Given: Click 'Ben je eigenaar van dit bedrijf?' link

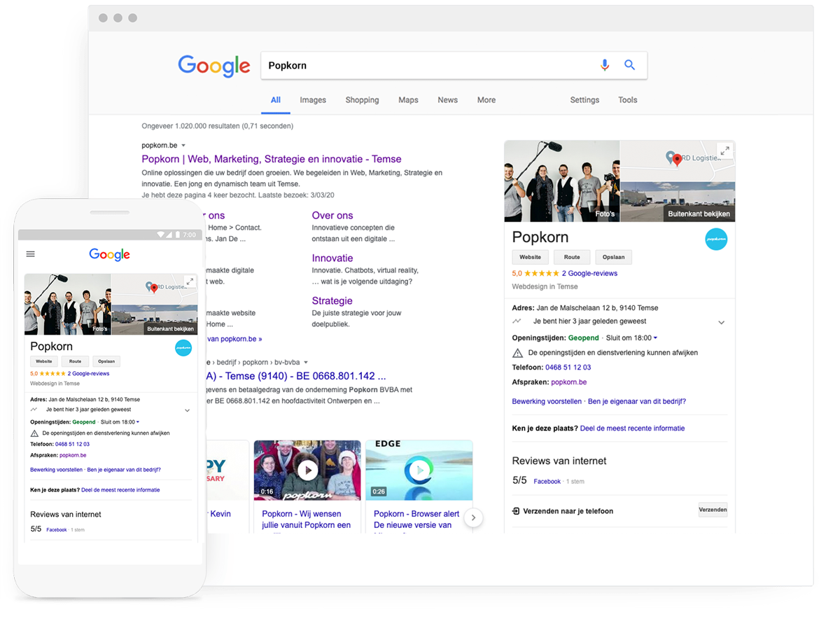Looking at the screenshot, I should pos(637,401).
